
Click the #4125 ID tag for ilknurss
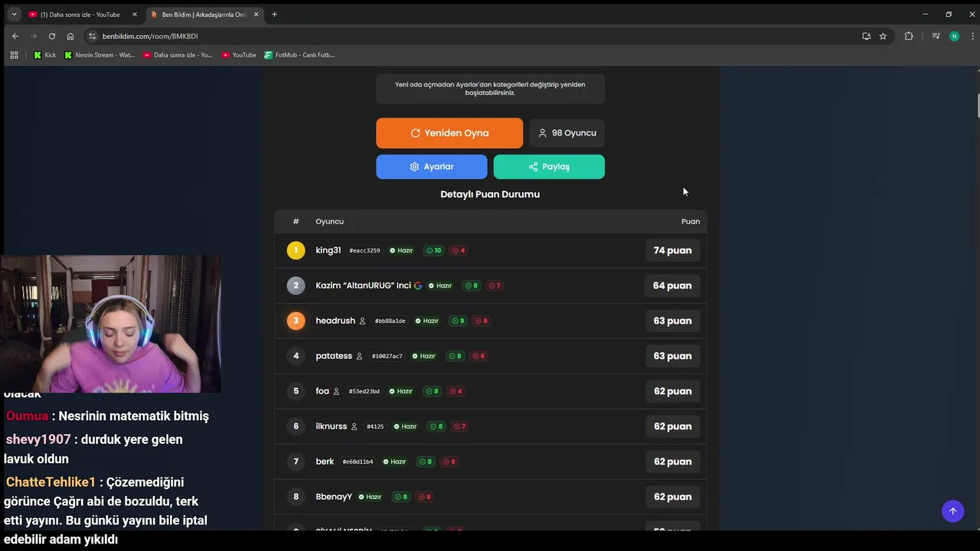[375, 426]
